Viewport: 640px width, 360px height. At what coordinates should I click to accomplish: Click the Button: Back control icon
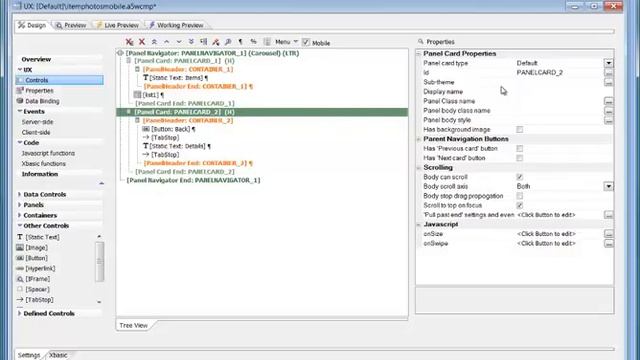click(146, 129)
